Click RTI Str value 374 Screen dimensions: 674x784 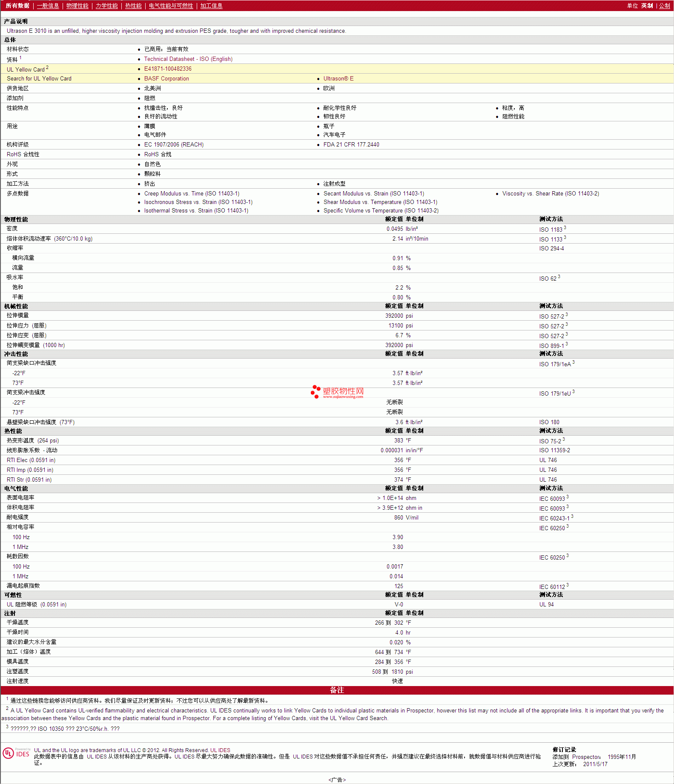coord(399,480)
